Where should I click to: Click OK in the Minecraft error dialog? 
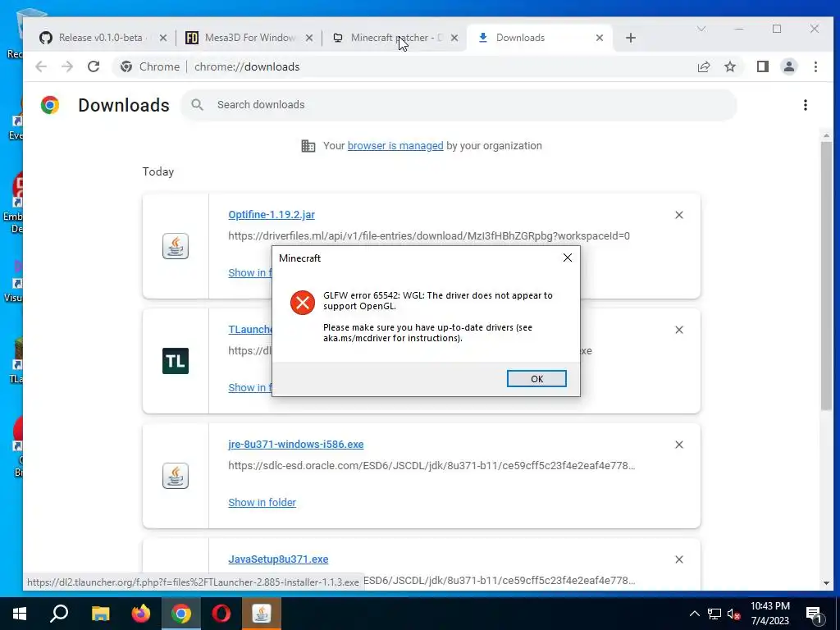536,379
